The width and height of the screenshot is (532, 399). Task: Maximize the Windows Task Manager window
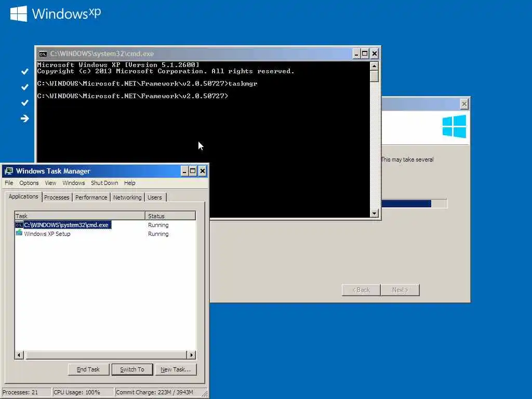[193, 171]
